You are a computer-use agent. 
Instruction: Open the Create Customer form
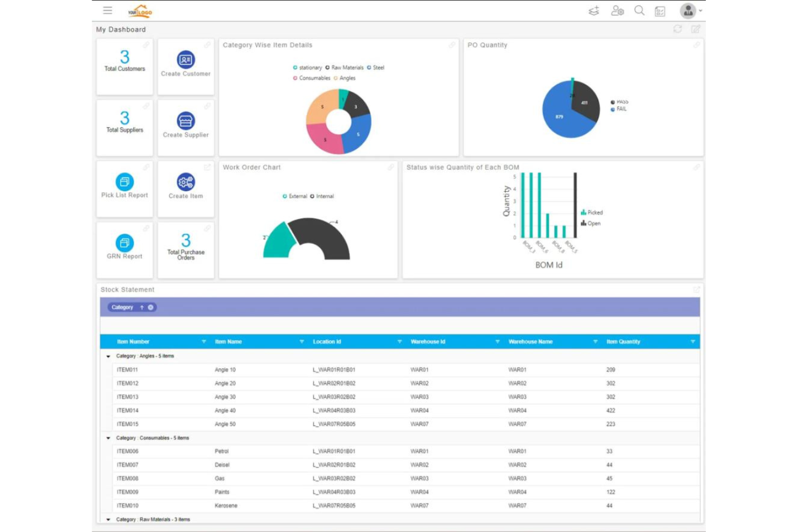tap(185, 66)
